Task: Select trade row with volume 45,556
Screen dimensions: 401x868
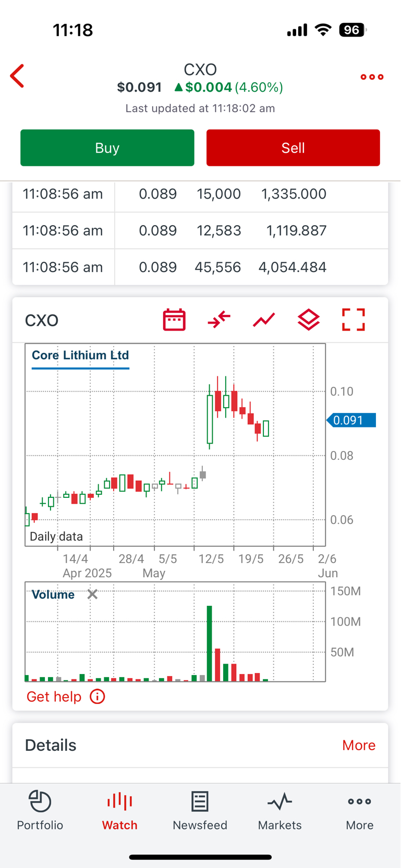Action: coord(200,267)
